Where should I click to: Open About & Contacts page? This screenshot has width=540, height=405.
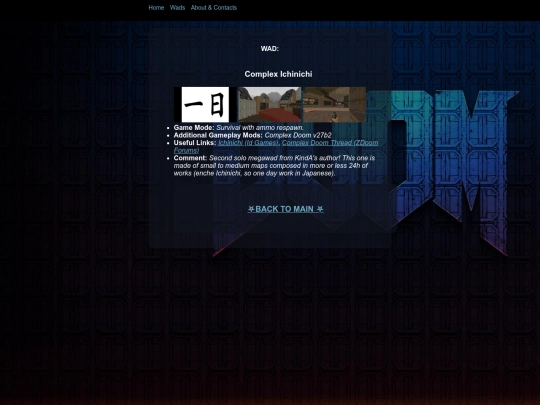pyautogui.click(x=214, y=8)
